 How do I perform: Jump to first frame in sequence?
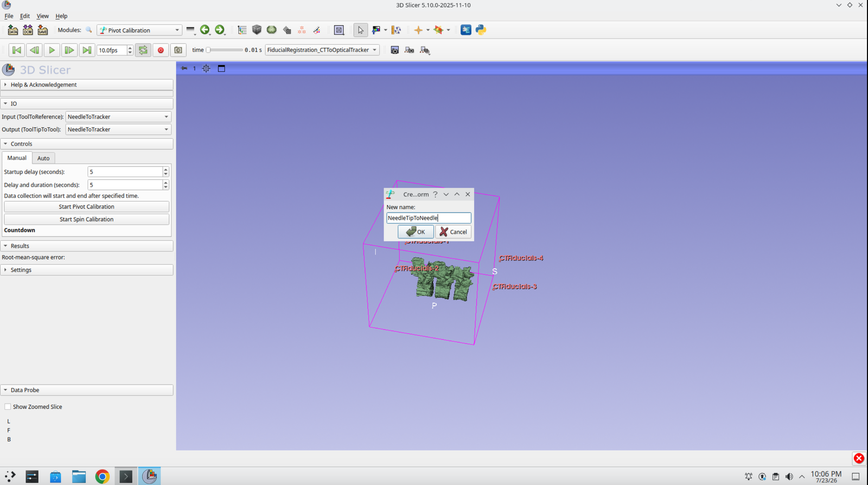click(x=17, y=50)
